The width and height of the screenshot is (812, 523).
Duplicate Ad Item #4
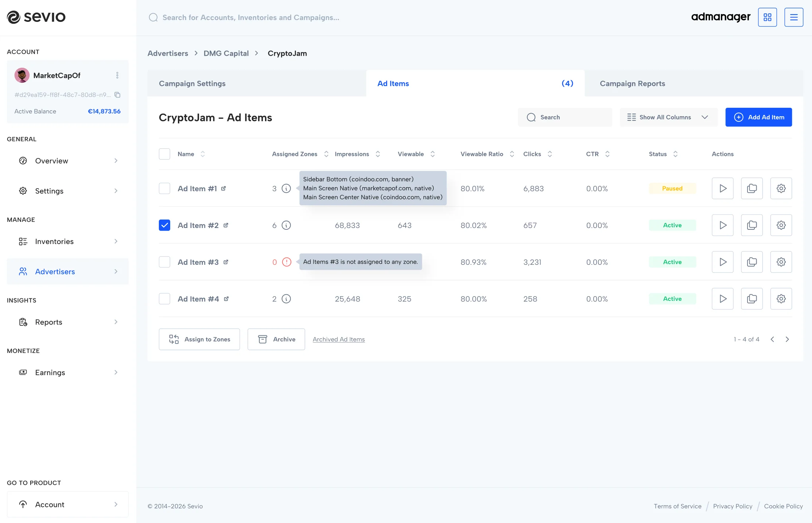pos(752,299)
